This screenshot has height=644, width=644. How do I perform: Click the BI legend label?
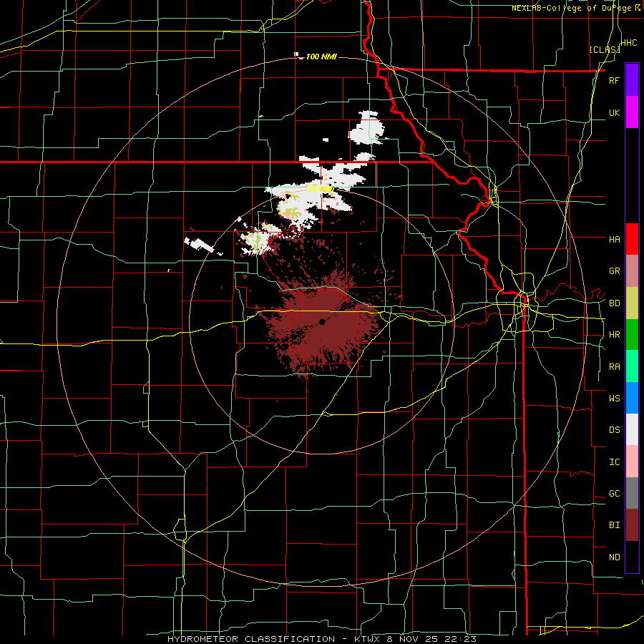(x=614, y=525)
